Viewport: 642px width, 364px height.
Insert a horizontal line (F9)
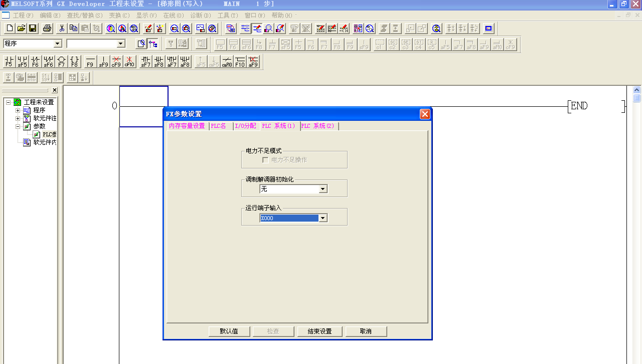tap(90, 62)
